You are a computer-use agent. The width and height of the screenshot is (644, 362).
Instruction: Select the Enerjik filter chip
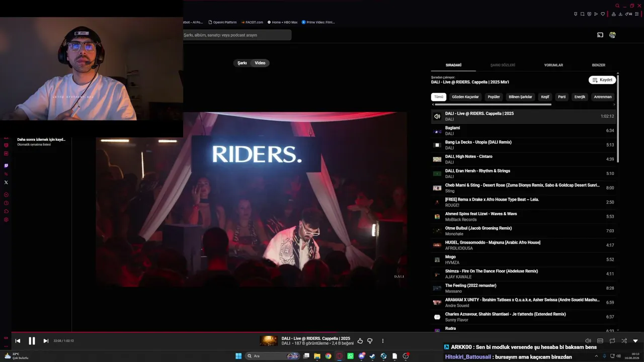point(580,97)
